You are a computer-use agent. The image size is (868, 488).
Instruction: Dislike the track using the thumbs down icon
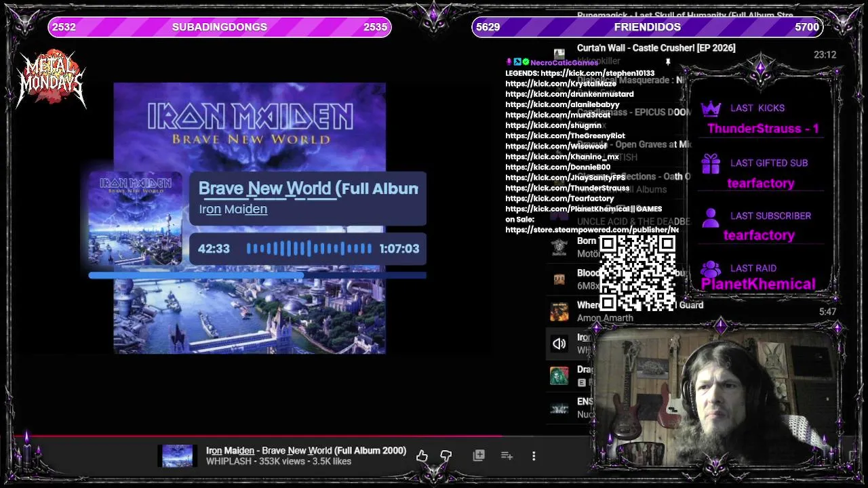pos(446,456)
